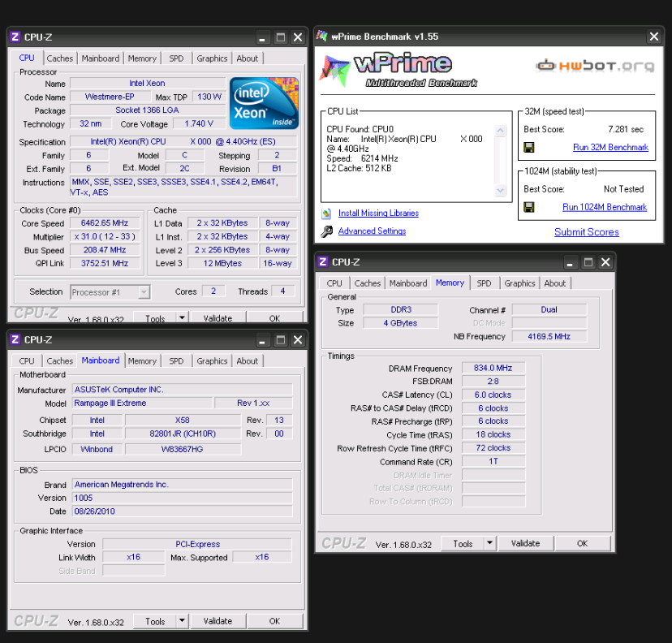
Task: Minimize the CPU-Z Memory window
Action: (570, 262)
